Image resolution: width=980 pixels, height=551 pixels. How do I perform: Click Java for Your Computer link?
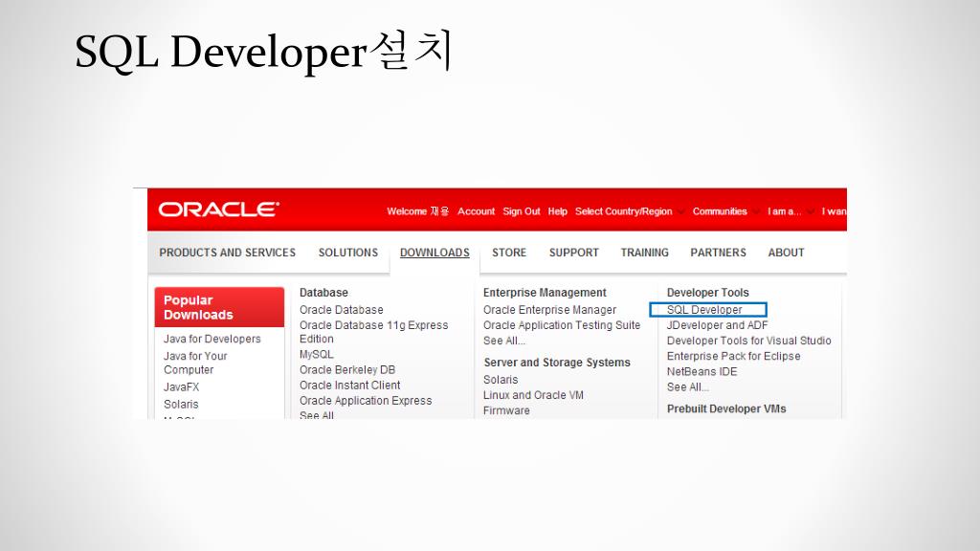195,363
